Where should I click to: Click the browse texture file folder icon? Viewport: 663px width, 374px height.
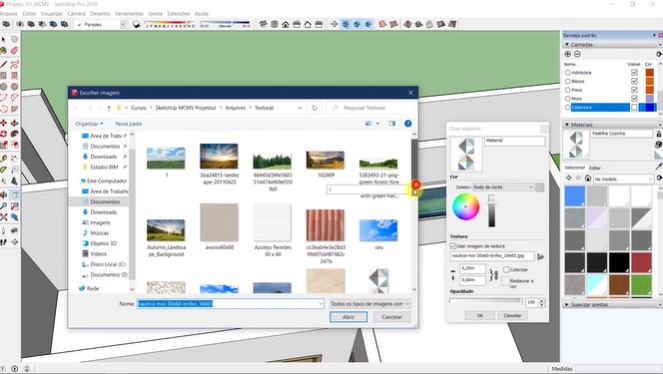pos(540,257)
